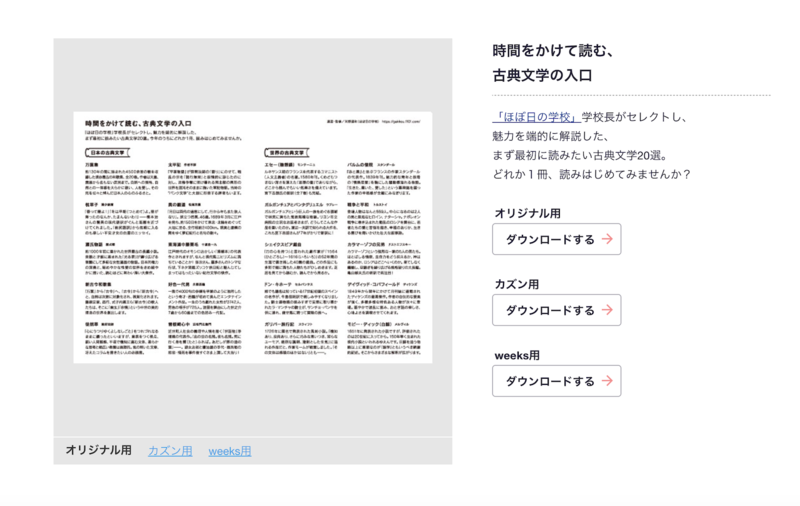Screen dimensions: 800x506
Task: Select the オリジナル用 tab below the preview
Action: pos(98,451)
